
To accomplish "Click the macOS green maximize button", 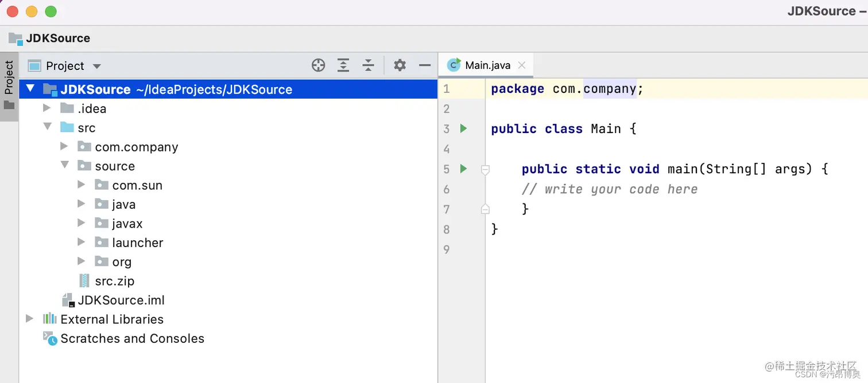I will coord(51,11).
